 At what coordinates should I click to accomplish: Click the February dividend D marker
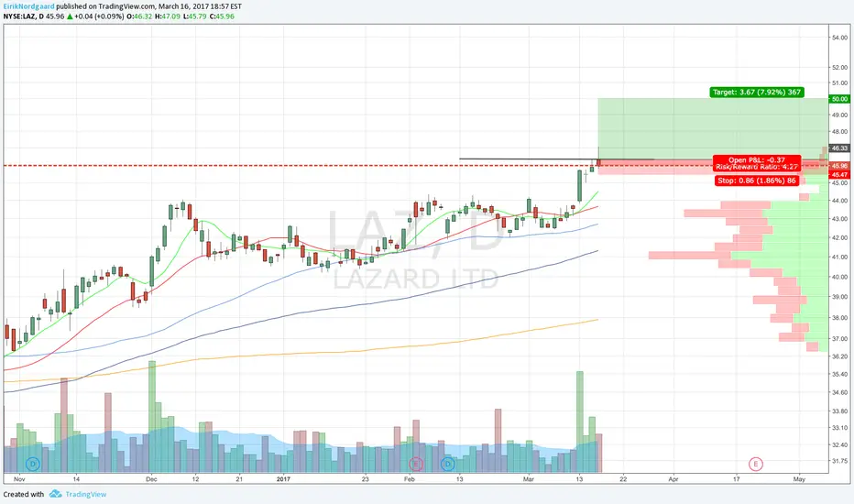point(448,465)
